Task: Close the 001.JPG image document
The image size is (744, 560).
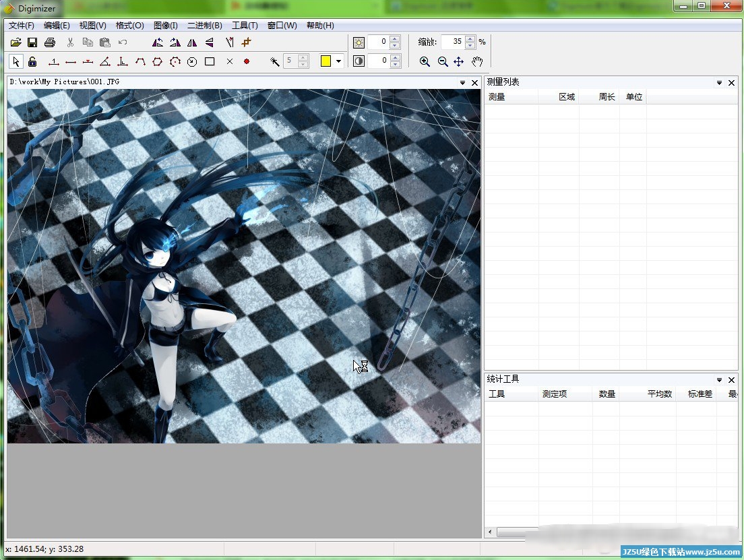Action: [x=474, y=83]
